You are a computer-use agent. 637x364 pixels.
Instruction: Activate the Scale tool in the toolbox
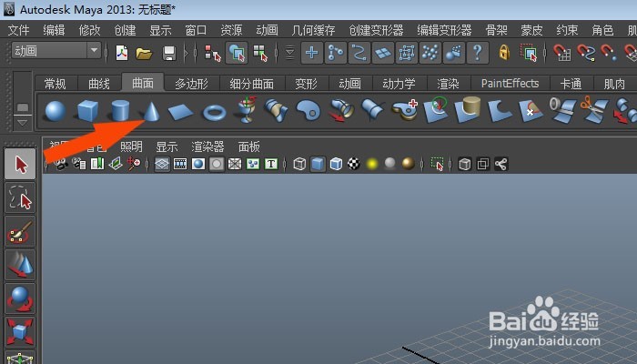(x=20, y=333)
